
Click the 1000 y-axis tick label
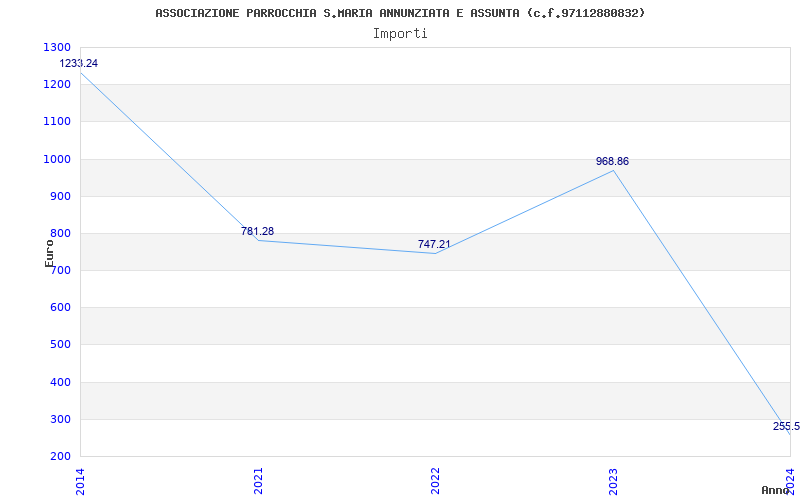[57, 159]
